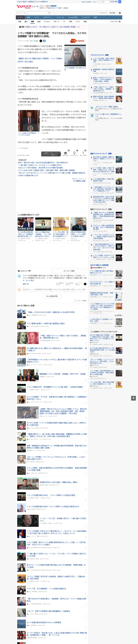Viewport: 138px width, 644px height.
Task: Share the article on X
Action: tap(41, 41)
